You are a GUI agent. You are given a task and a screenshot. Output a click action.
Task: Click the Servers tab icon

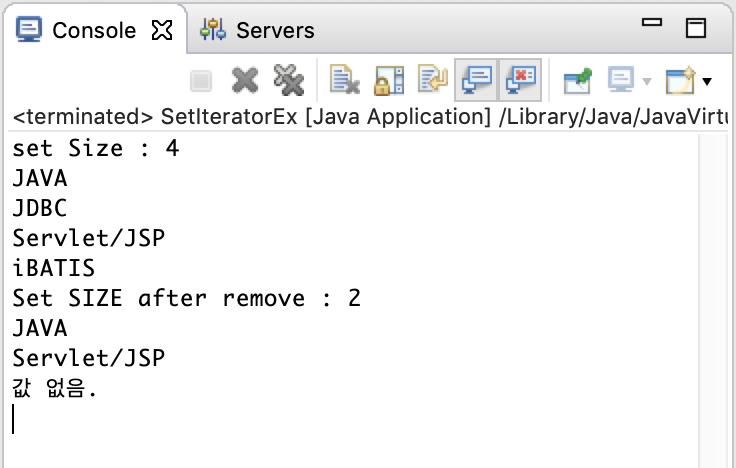[213, 30]
